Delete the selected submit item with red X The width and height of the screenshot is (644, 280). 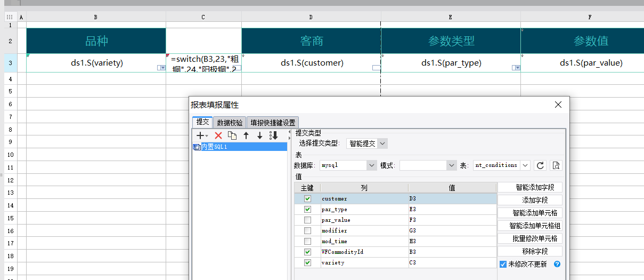[x=218, y=135]
